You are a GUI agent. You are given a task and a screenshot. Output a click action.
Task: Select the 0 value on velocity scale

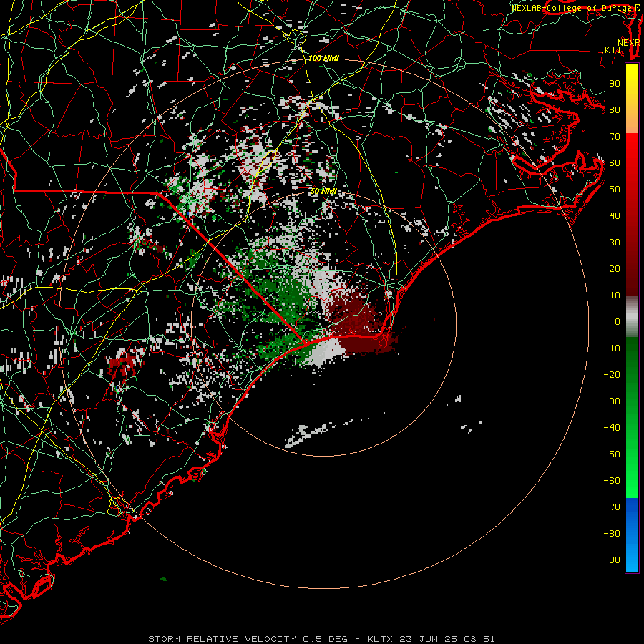tap(618, 321)
